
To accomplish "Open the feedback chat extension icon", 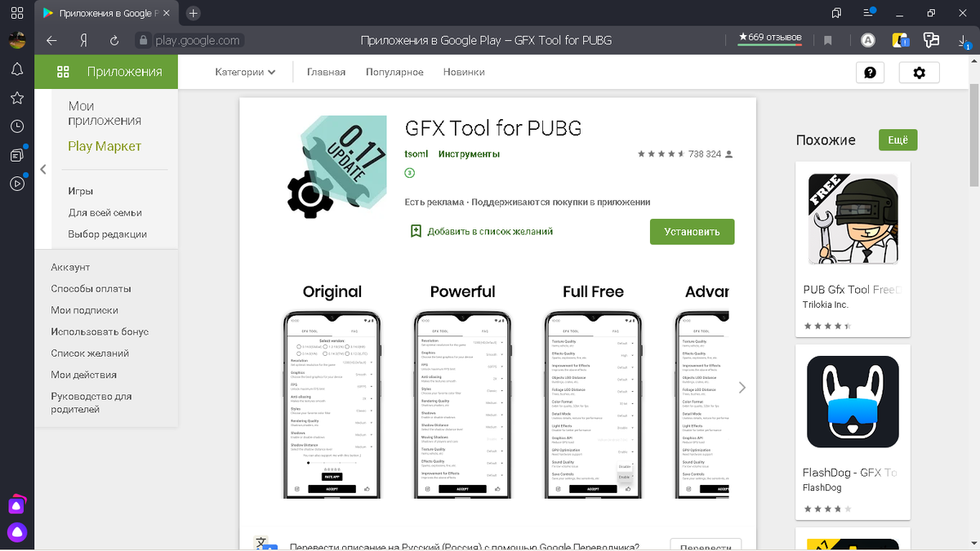I will point(931,40).
